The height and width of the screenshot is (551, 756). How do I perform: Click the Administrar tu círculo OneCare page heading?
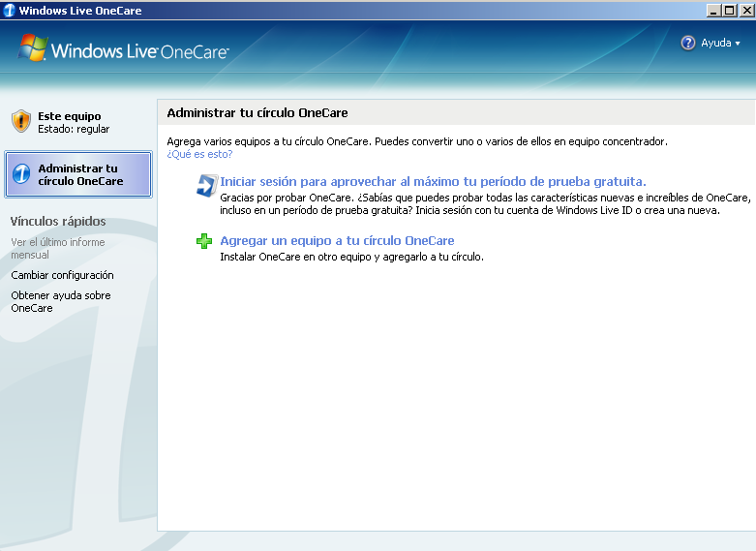pyautogui.click(x=257, y=112)
